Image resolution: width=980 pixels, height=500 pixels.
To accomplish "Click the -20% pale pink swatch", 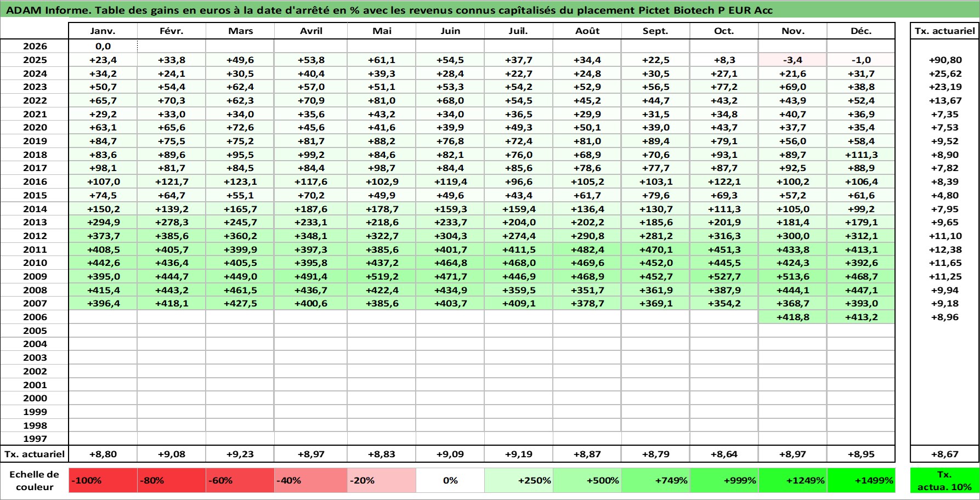I will point(382,480).
